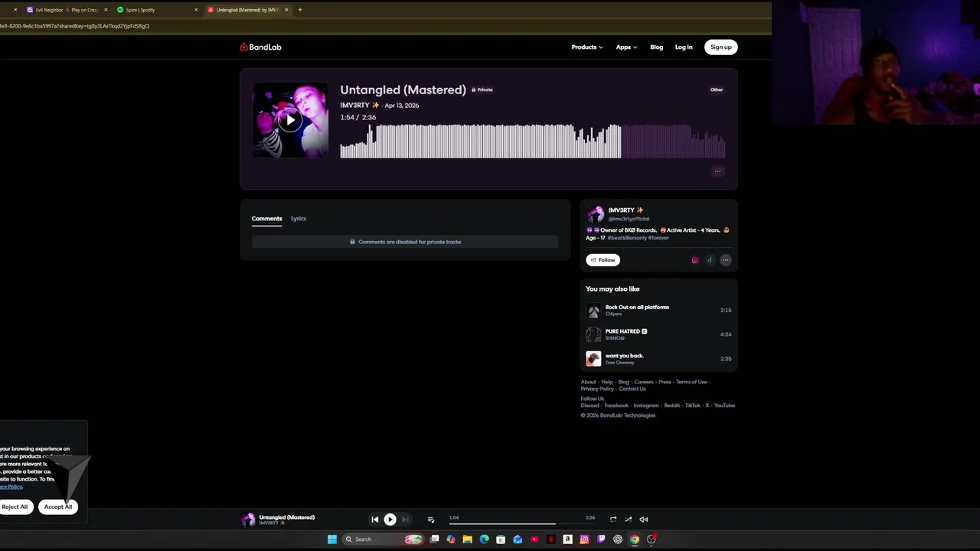980x551 pixels.
Task: Open the BandLab logo home link
Action: click(x=260, y=47)
